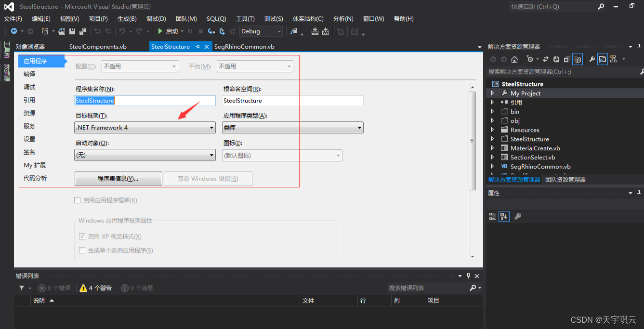Click the properties page vertical scrollbar thumb
Viewport: 644px width, 329px height.
[x=473, y=140]
